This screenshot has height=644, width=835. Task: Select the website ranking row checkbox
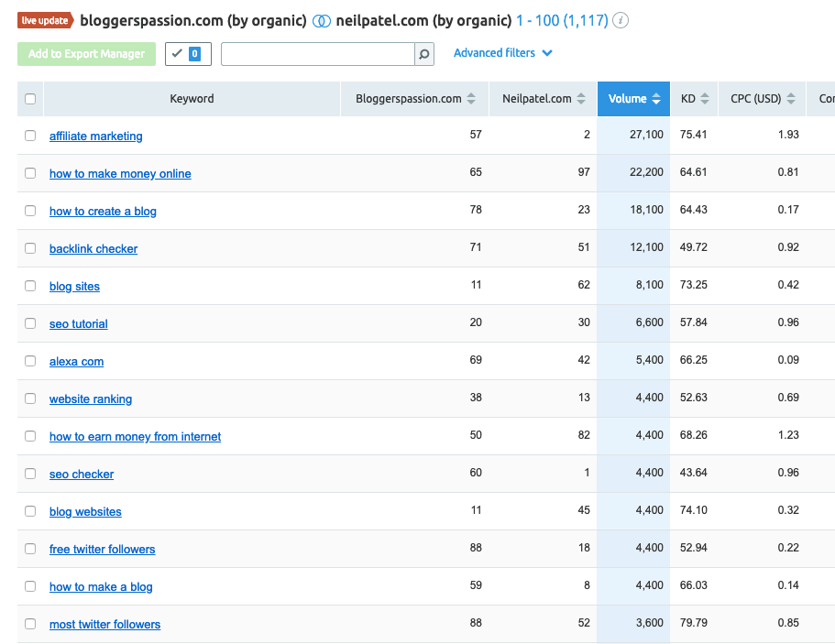30,398
